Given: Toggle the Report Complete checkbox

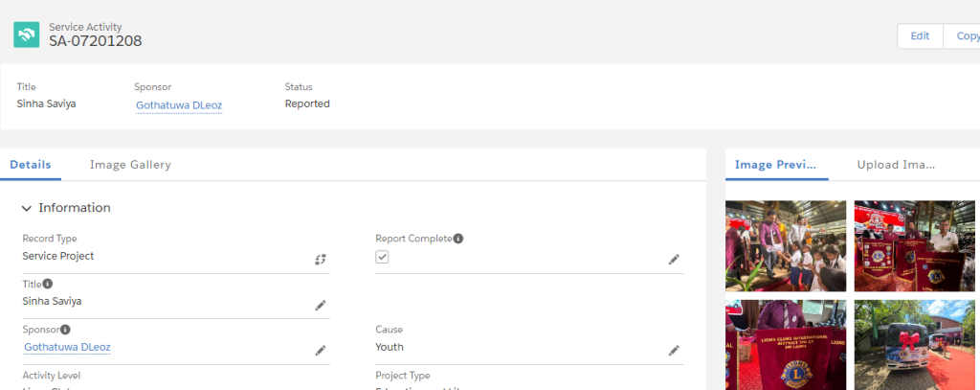Looking at the screenshot, I should tap(382, 257).
